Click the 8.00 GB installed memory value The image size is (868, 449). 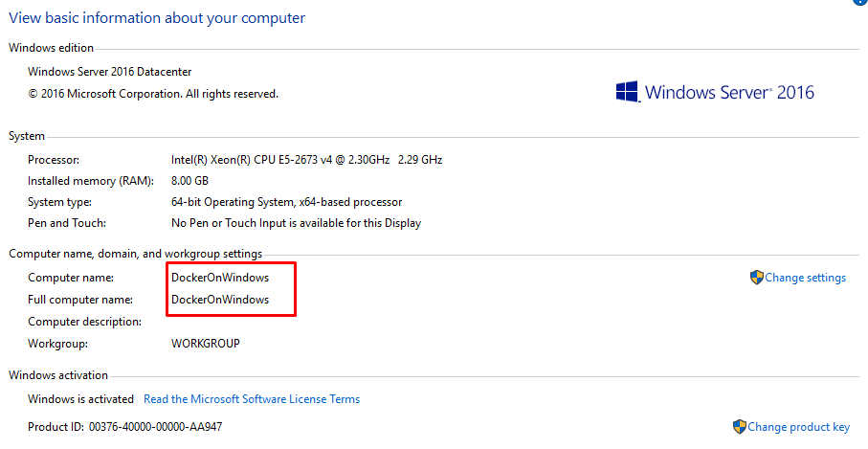pos(189,181)
